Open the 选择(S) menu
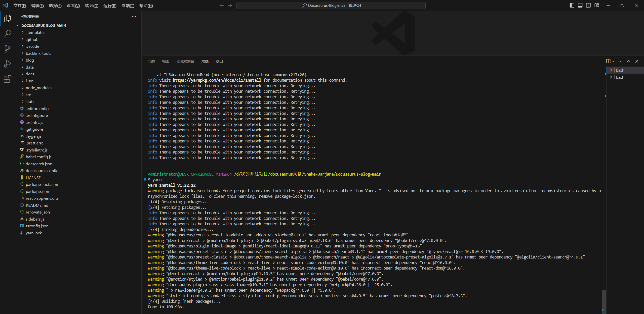Image resolution: width=644 pixels, height=314 pixels. click(x=55, y=6)
